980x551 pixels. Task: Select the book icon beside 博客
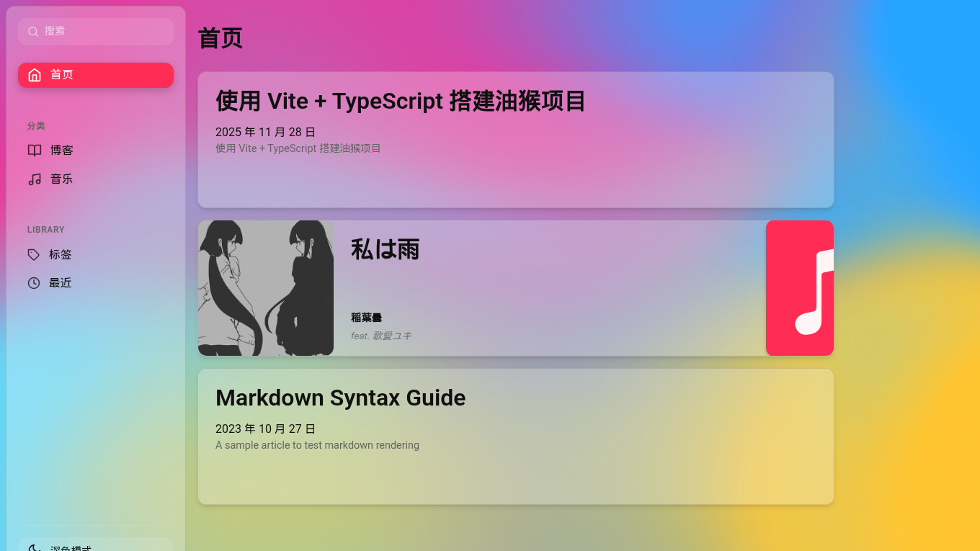[34, 150]
